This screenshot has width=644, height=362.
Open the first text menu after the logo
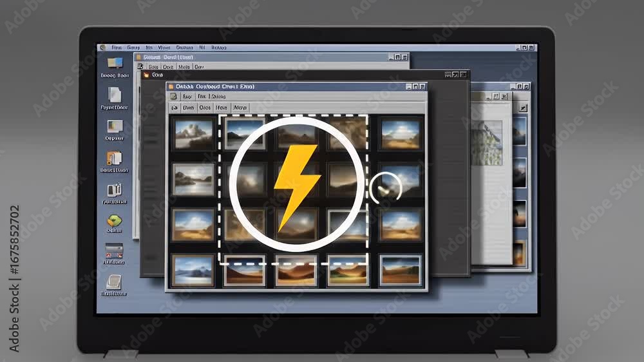(x=117, y=48)
